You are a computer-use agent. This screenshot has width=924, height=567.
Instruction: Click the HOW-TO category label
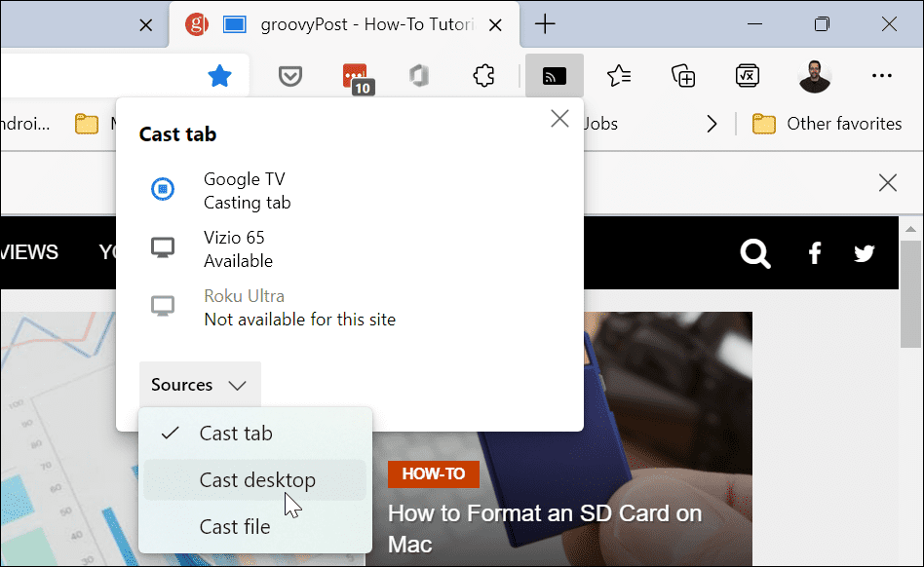tap(433, 474)
